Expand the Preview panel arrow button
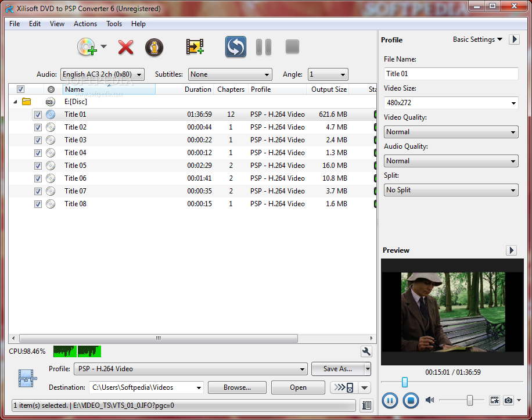The image size is (532, 420). tap(511, 250)
